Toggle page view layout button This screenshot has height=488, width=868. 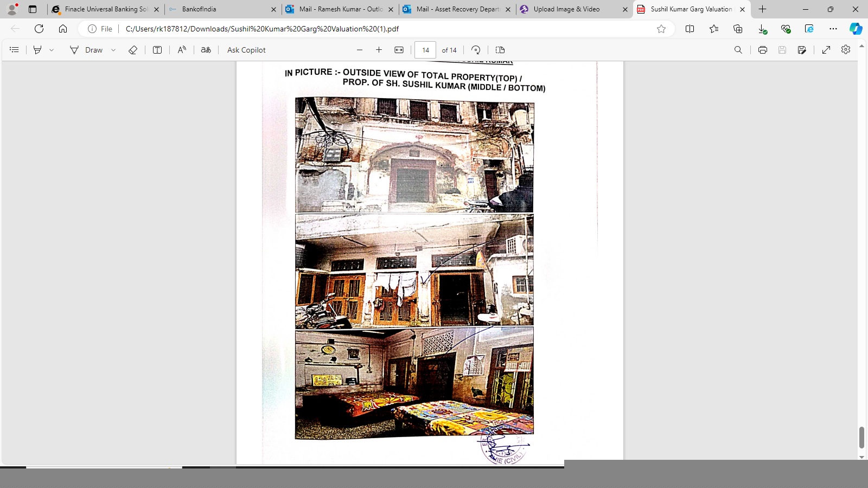pos(500,50)
